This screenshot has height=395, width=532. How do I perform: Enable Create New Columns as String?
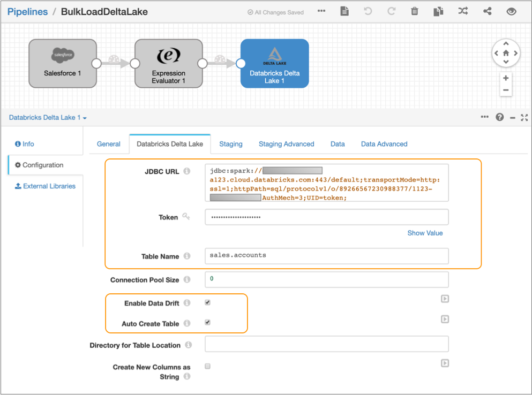[208, 367]
